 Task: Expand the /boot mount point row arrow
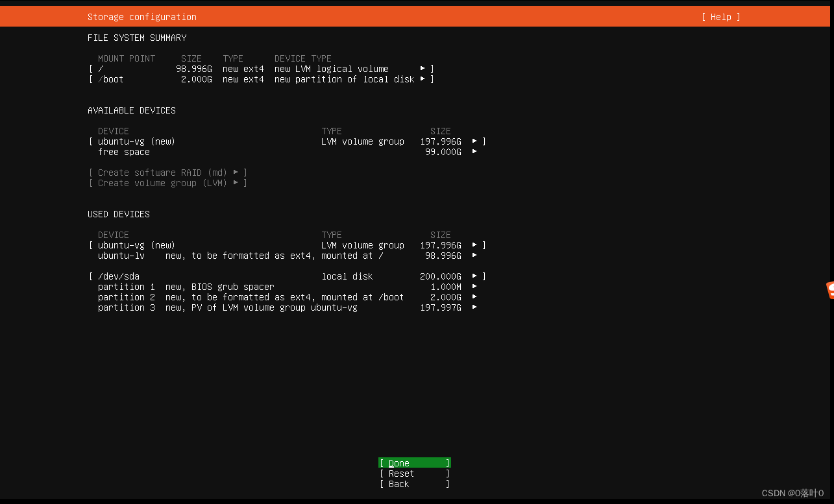(x=423, y=79)
